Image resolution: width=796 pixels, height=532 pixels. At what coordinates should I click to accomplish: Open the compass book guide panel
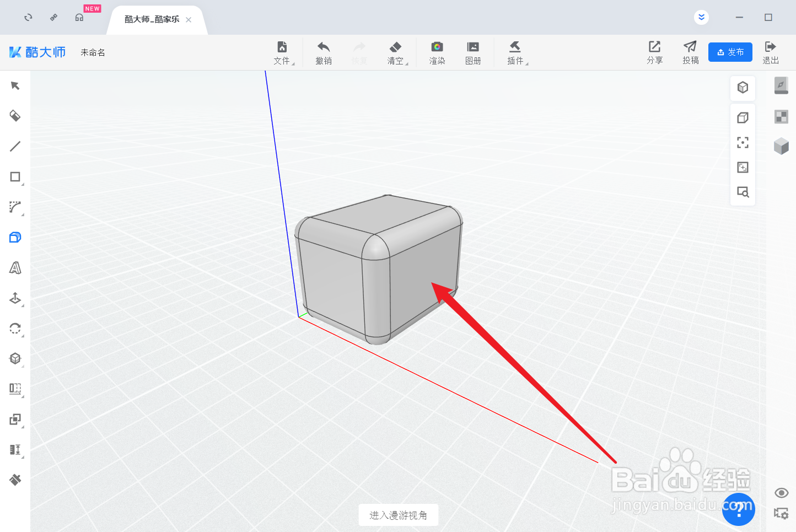[x=781, y=85]
